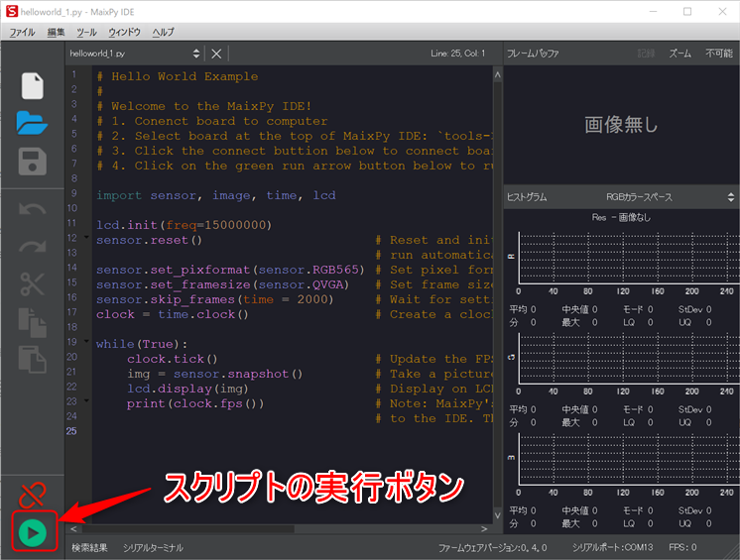This screenshot has height=560, width=740.
Task: Click the clock = time.clock() line
Action: point(173,314)
